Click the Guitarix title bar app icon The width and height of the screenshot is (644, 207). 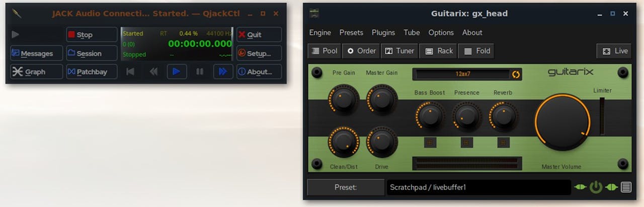point(314,14)
